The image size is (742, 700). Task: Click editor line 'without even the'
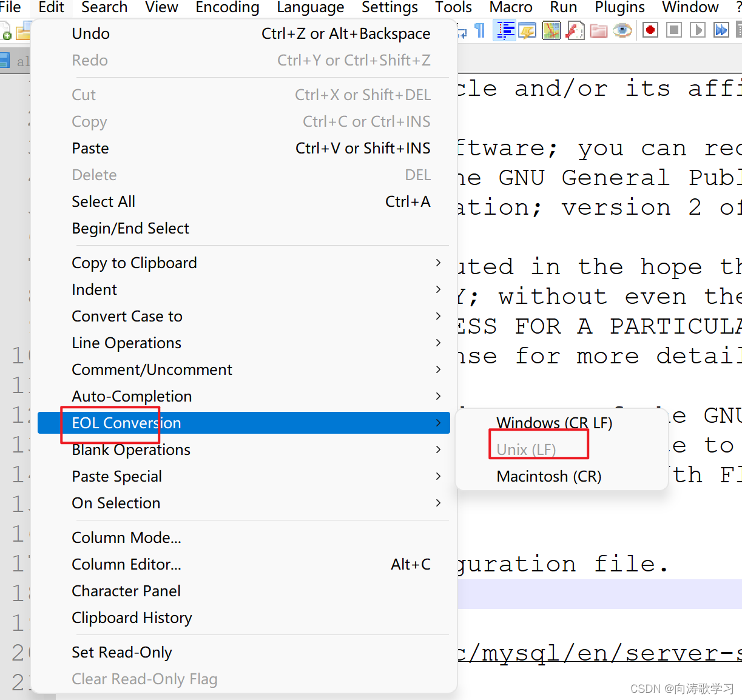tap(599, 297)
